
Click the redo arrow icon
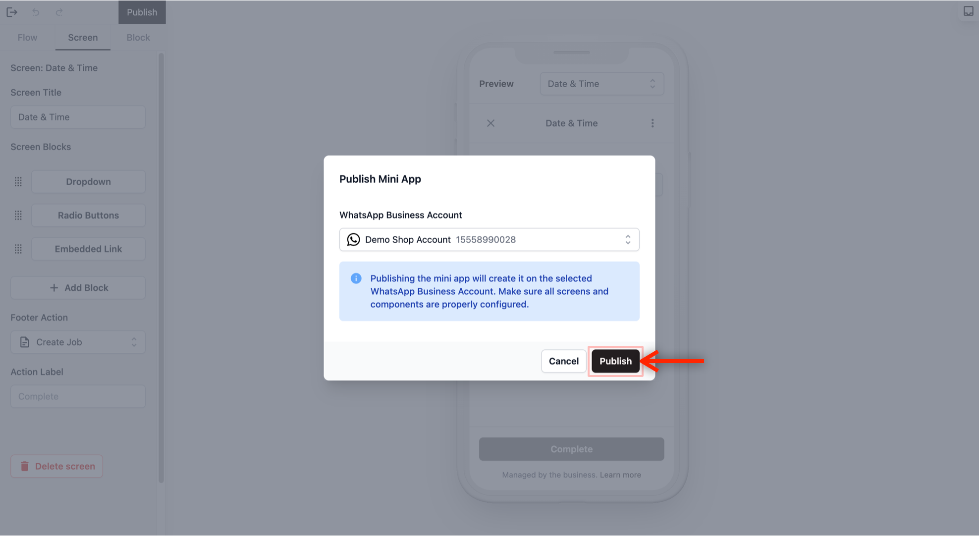[59, 12]
